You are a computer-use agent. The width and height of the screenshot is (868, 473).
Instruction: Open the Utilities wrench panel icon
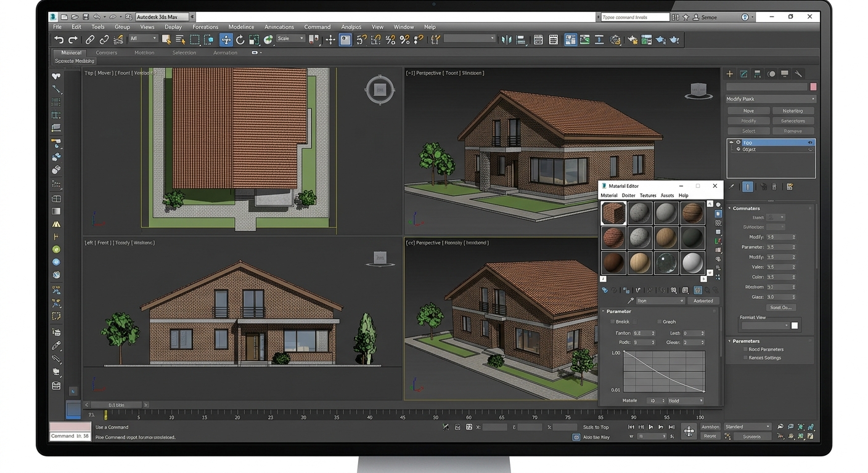click(x=798, y=74)
